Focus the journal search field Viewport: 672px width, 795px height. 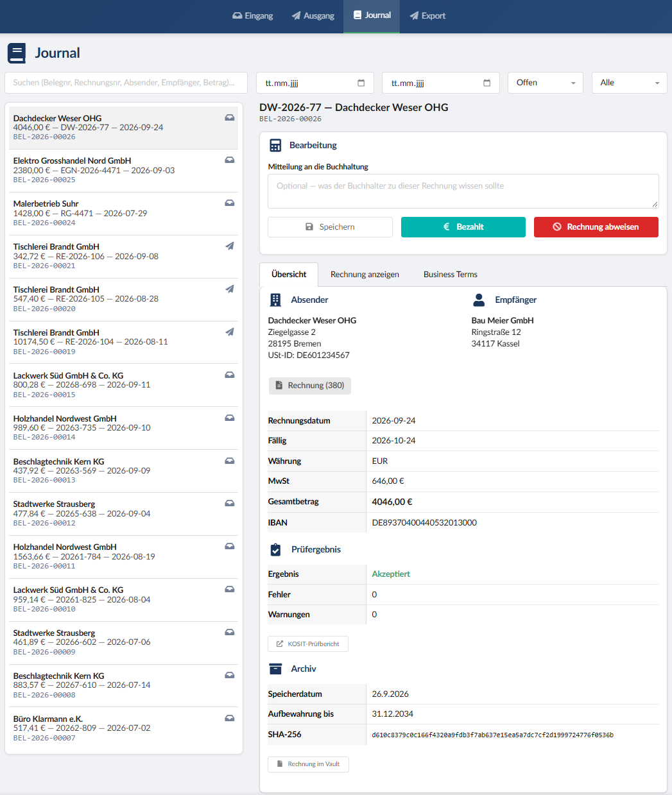[126, 83]
